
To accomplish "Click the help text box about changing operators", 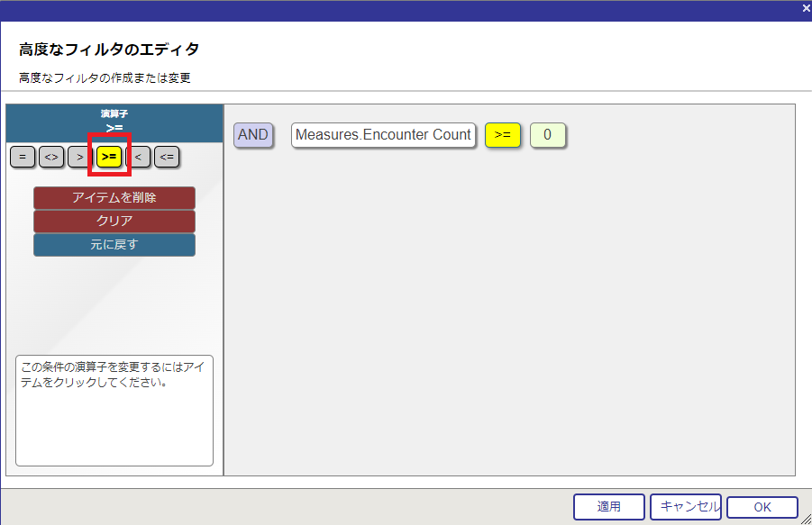I will coord(114,410).
